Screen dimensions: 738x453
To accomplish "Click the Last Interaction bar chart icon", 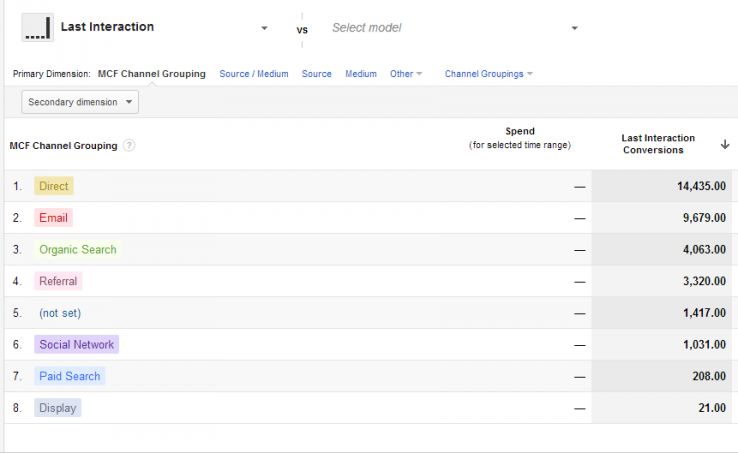I will [x=37, y=28].
